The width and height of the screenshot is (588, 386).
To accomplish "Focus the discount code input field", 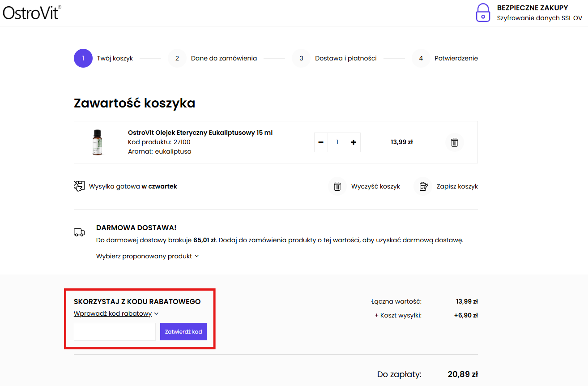I will pyautogui.click(x=115, y=332).
